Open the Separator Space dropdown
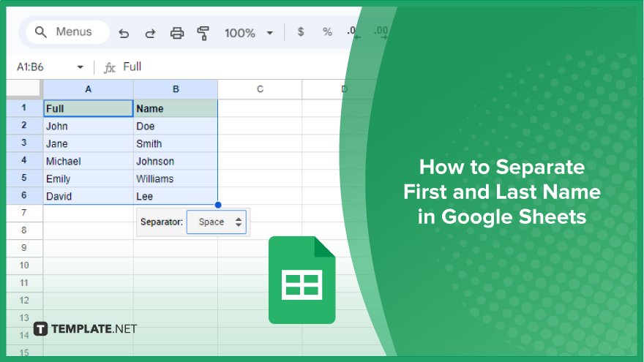The height and width of the screenshot is (362, 644). click(x=217, y=222)
